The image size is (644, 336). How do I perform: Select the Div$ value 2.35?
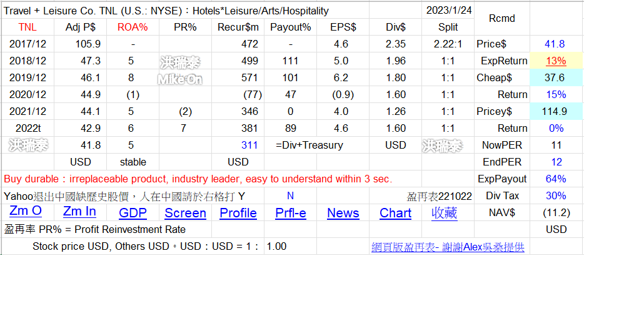396,44
